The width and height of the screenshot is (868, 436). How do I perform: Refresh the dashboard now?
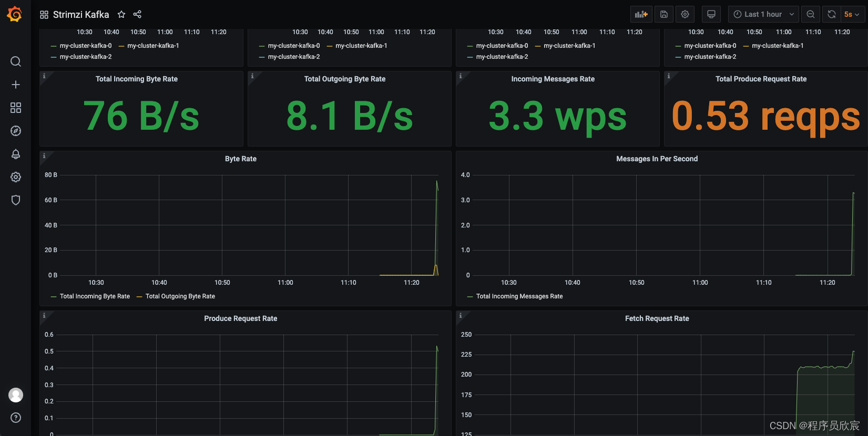coord(832,14)
